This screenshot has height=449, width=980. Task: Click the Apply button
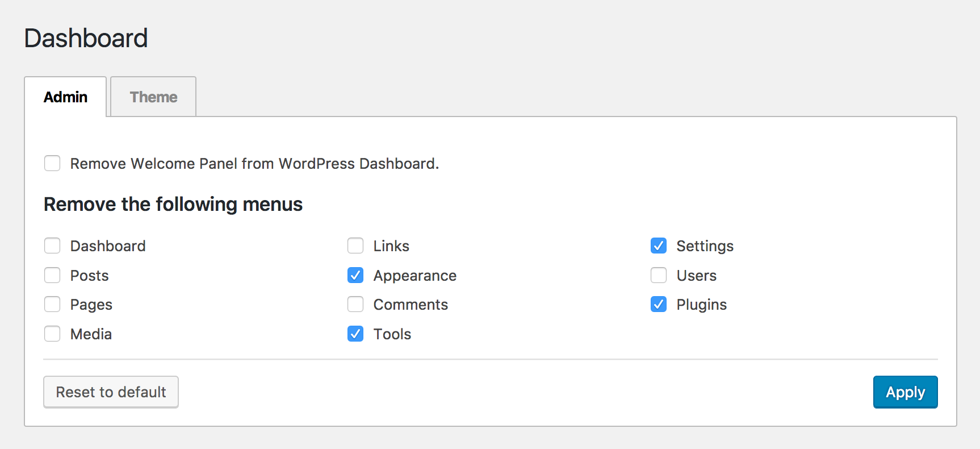[905, 392]
